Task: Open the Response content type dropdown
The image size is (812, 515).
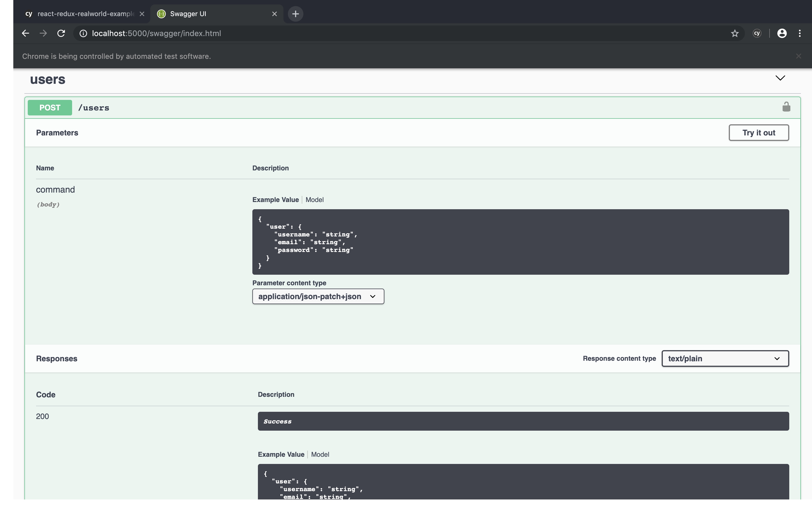Action: pyautogui.click(x=725, y=359)
